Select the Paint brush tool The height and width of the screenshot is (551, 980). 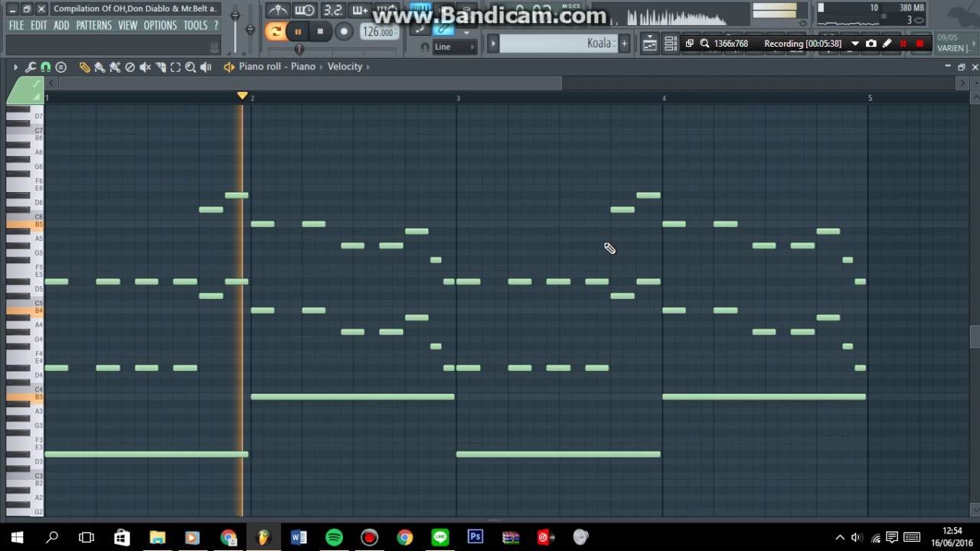tap(100, 67)
